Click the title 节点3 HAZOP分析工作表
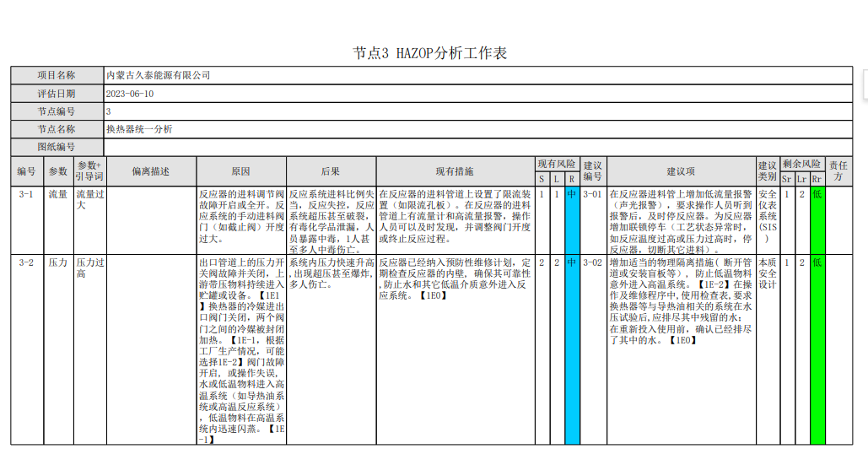Screen dimensions: 868x465 click(429, 53)
